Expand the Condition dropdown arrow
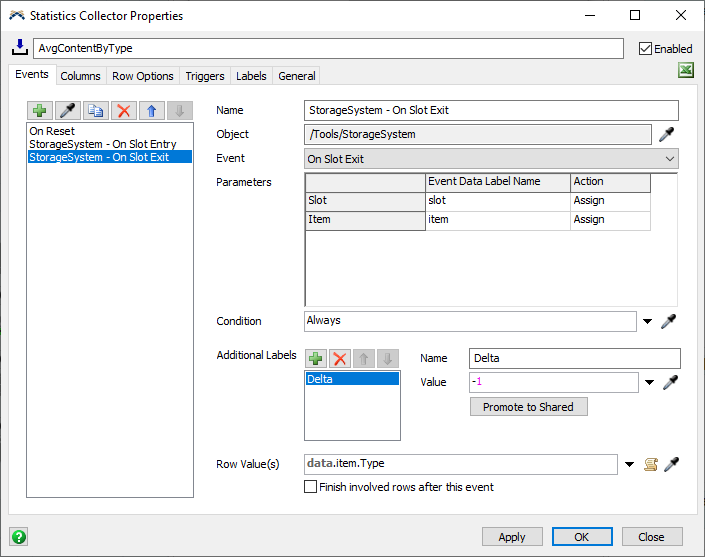This screenshot has width=705, height=557. click(648, 321)
